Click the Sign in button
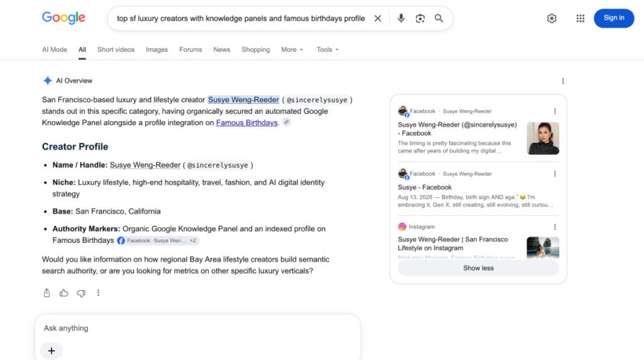Image resolution: width=644 pixels, height=360 pixels. pyautogui.click(x=614, y=18)
